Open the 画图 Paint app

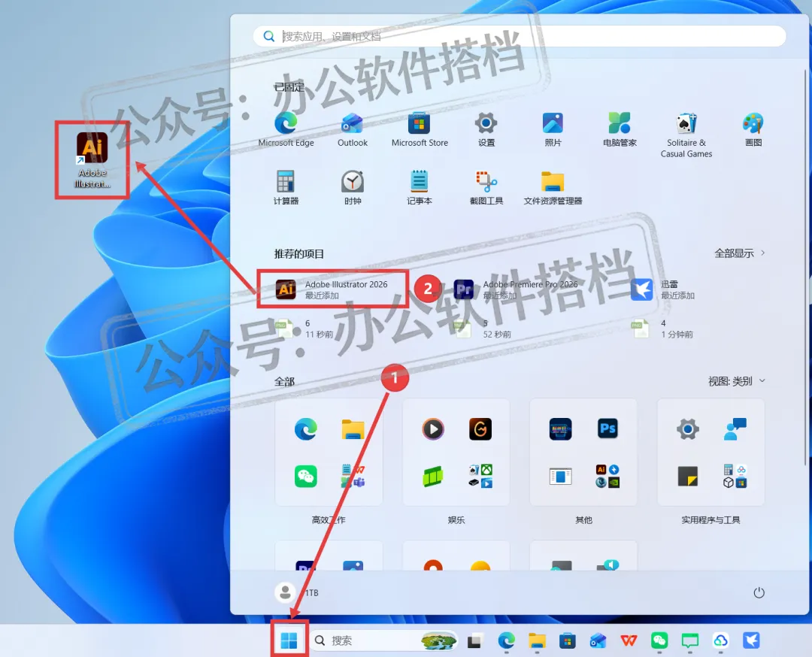pos(753,129)
